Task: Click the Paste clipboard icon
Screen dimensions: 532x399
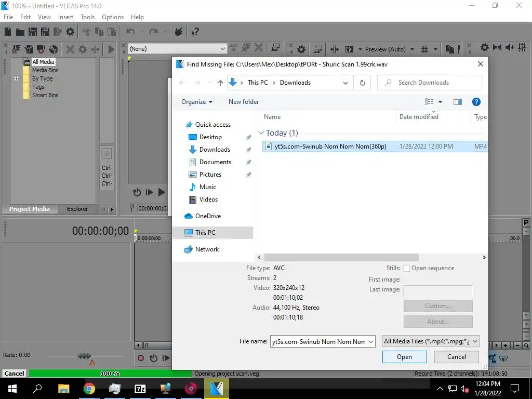Action: click(x=111, y=32)
